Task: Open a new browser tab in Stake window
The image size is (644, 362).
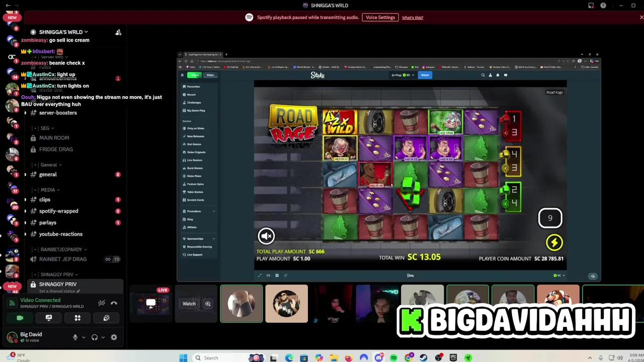Action: 226,54
